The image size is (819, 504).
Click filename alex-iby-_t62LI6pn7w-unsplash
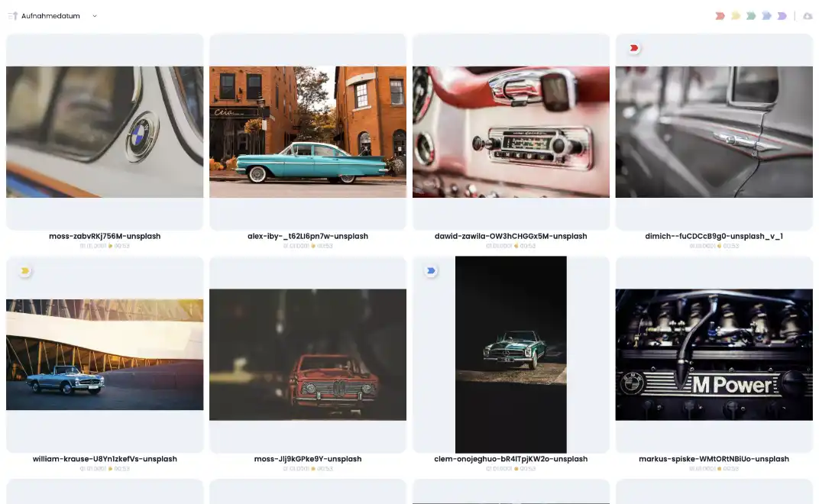tap(308, 236)
